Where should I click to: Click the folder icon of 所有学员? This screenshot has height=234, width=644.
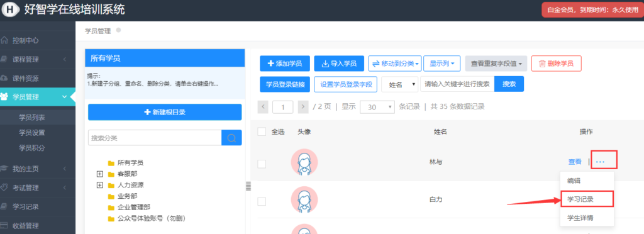[x=111, y=163]
